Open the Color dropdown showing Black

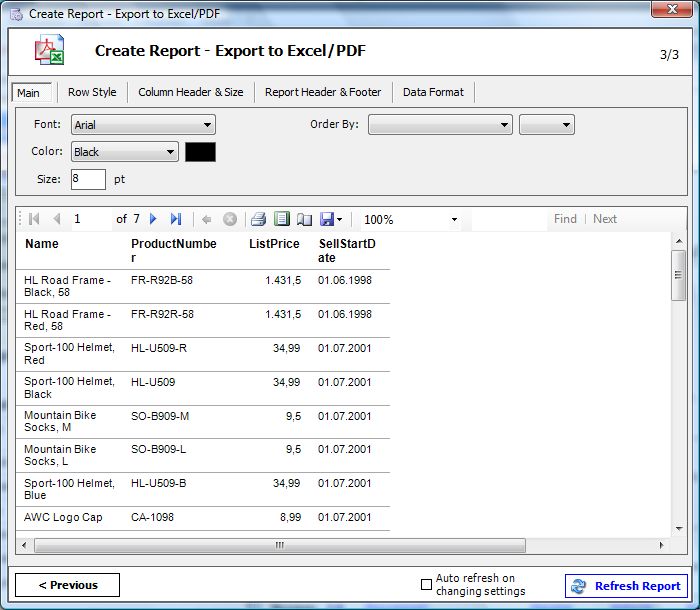(x=125, y=152)
